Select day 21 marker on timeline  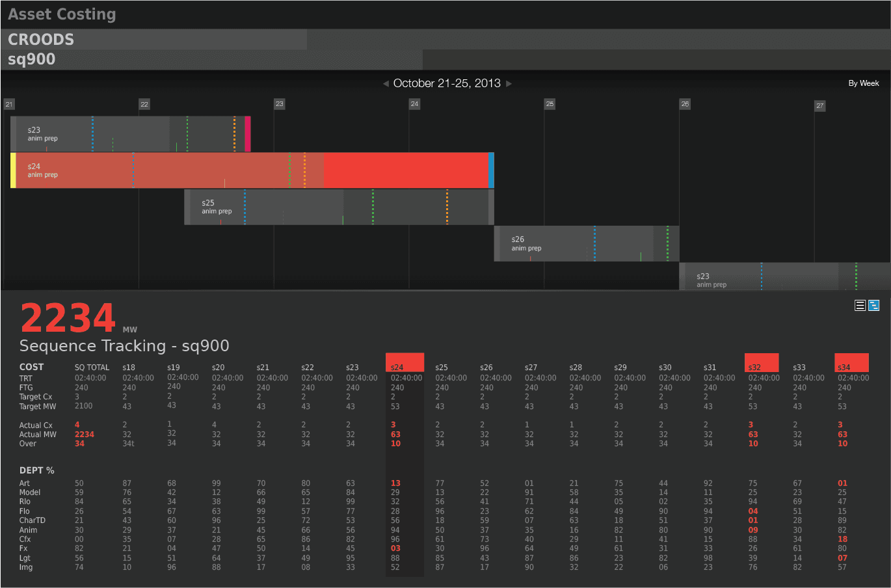tap(8, 104)
